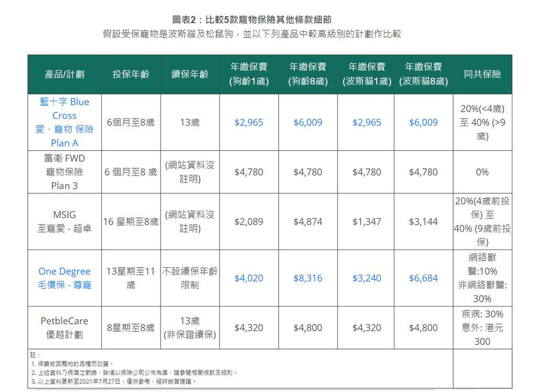Click 13歲 (非保證續保) cell
The image size is (537, 392).
[x=190, y=328]
